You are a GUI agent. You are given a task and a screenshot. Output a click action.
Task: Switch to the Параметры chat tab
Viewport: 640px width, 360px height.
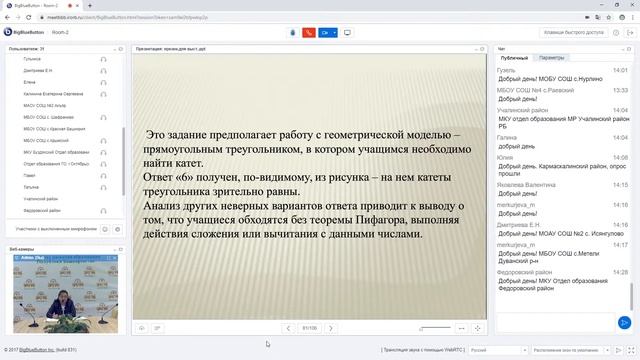551,58
